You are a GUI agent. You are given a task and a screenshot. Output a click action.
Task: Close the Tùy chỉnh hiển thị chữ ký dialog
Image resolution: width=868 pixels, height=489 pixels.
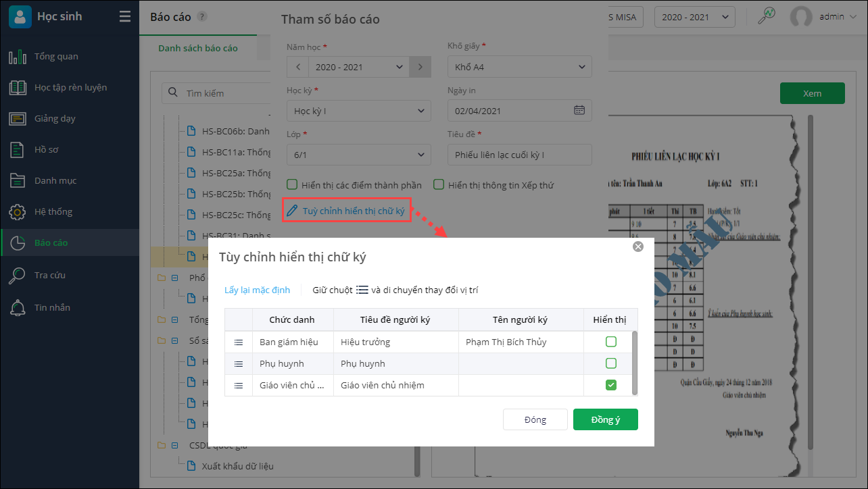[x=637, y=247]
